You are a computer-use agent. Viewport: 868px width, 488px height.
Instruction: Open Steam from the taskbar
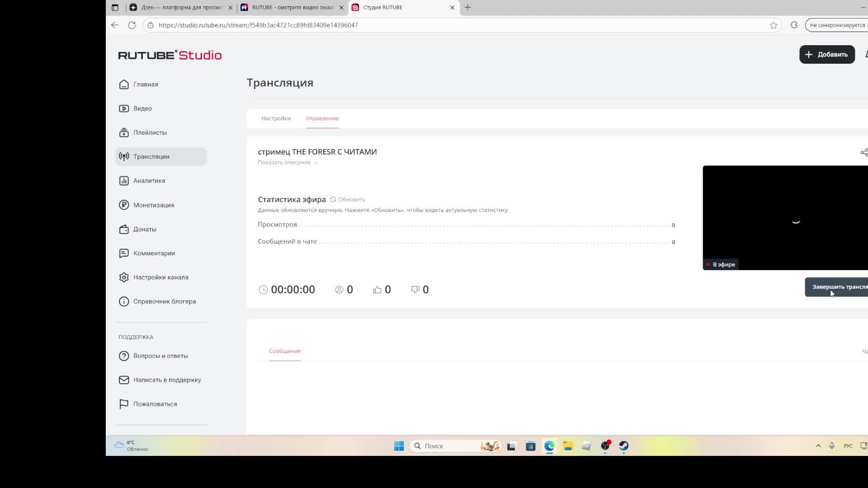[x=623, y=446]
